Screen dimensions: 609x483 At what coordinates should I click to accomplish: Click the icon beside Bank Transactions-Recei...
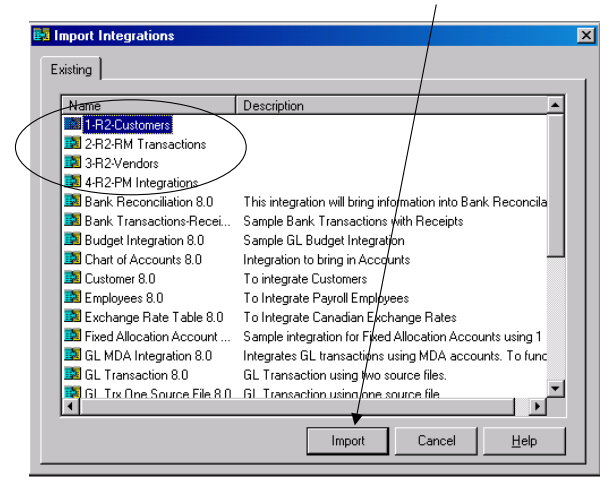pos(73,220)
